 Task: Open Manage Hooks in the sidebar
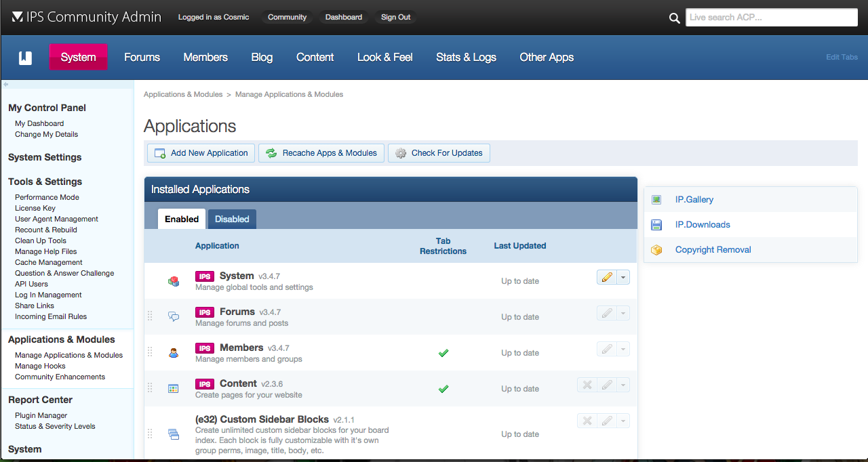point(40,366)
